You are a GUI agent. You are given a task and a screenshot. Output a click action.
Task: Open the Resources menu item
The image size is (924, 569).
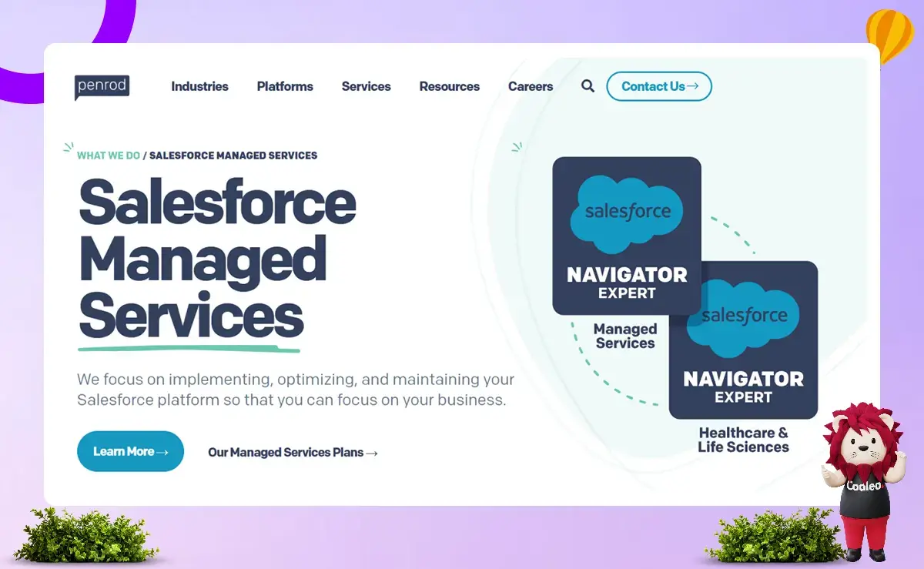tap(449, 86)
